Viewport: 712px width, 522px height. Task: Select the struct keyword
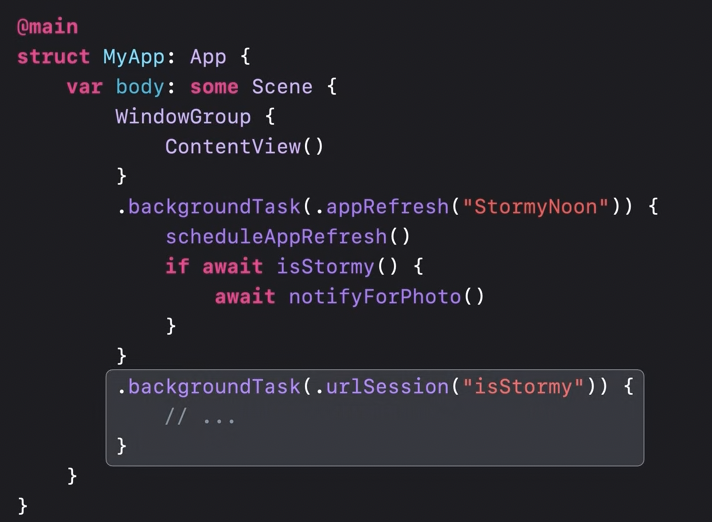point(54,57)
